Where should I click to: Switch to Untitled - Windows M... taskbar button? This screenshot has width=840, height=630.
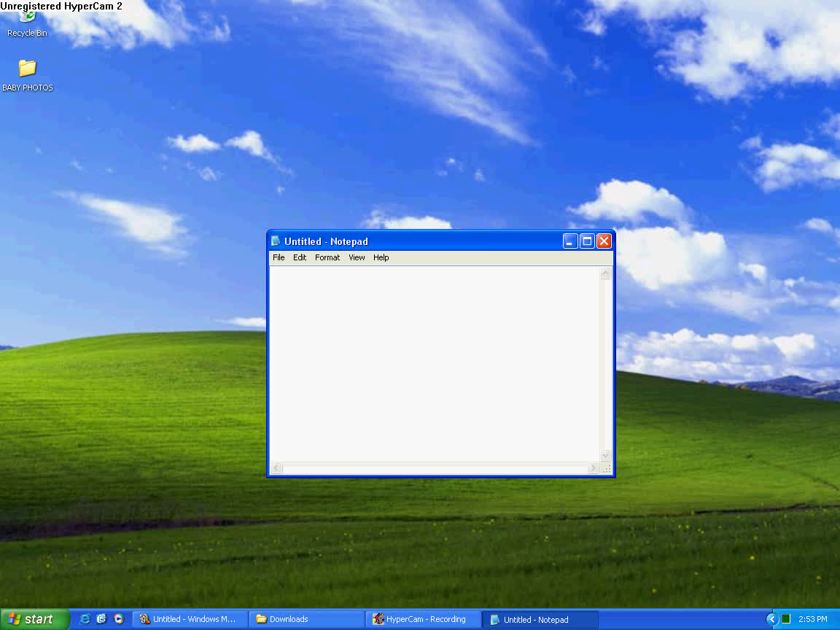tap(190, 619)
